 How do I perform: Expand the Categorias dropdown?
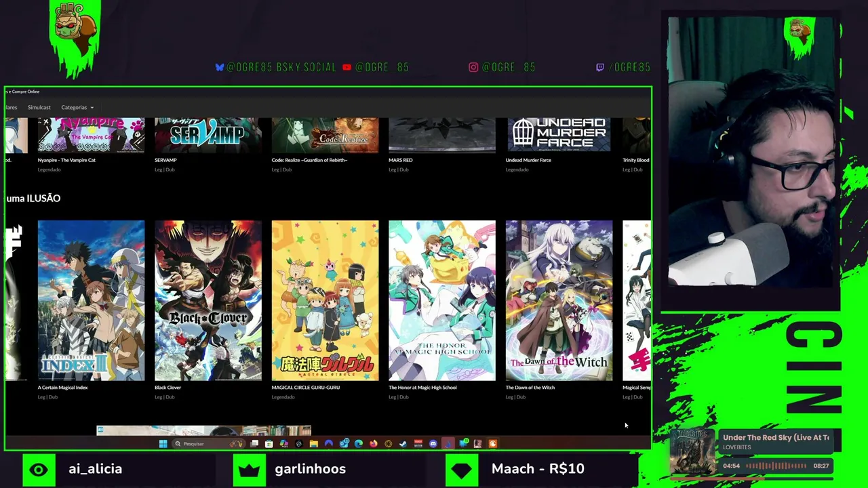[x=77, y=107]
